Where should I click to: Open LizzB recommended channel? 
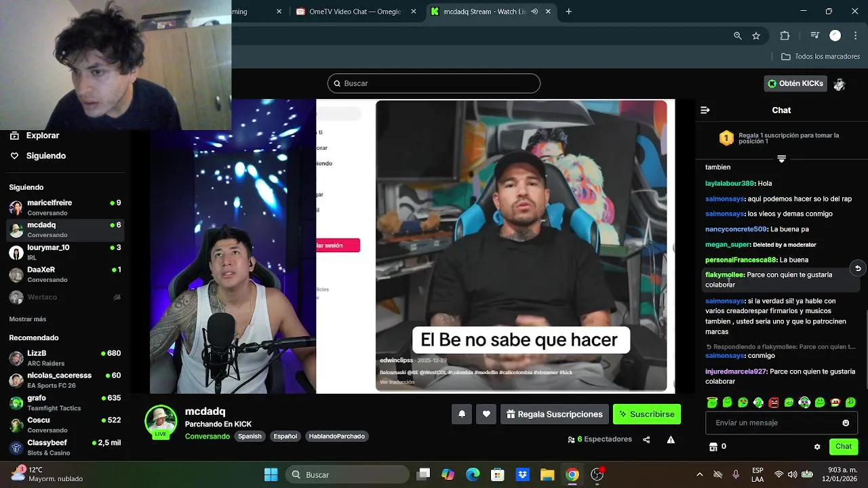pos(65,358)
